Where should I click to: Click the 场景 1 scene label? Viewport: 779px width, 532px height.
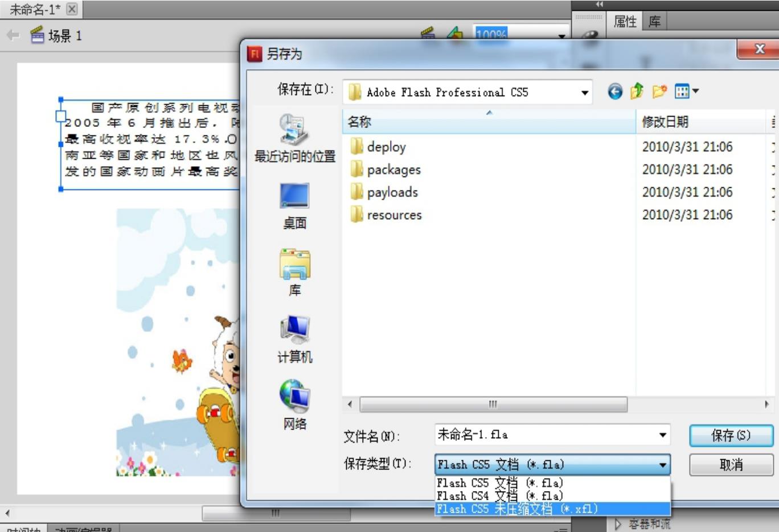(65, 36)
